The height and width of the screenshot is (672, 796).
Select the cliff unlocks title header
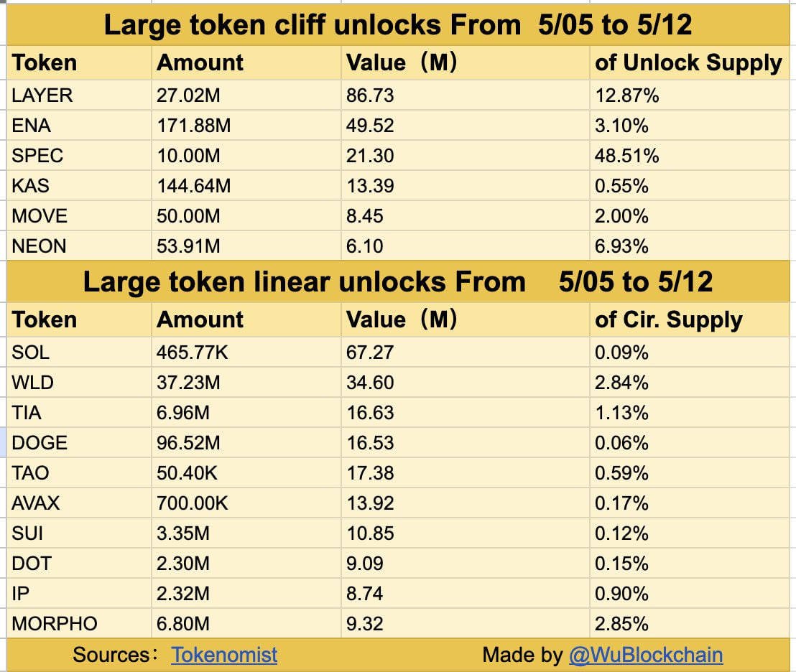[x=398, y=25]
